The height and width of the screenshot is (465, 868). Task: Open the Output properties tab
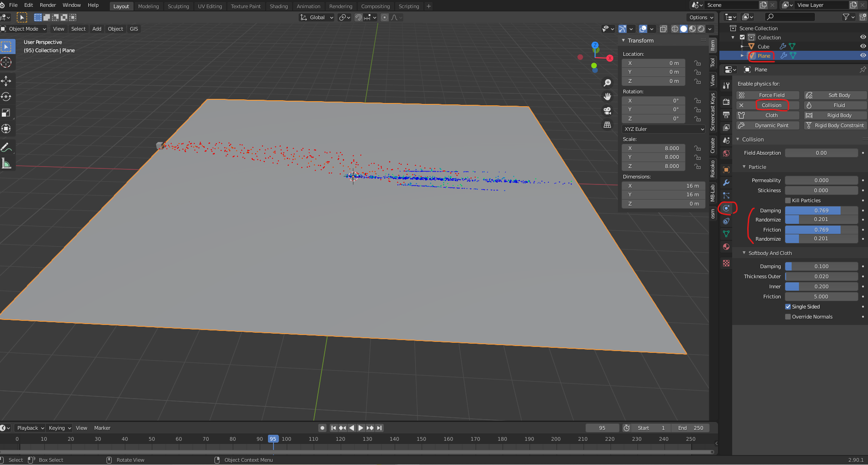pyautogui.click(x=726, y=114)
